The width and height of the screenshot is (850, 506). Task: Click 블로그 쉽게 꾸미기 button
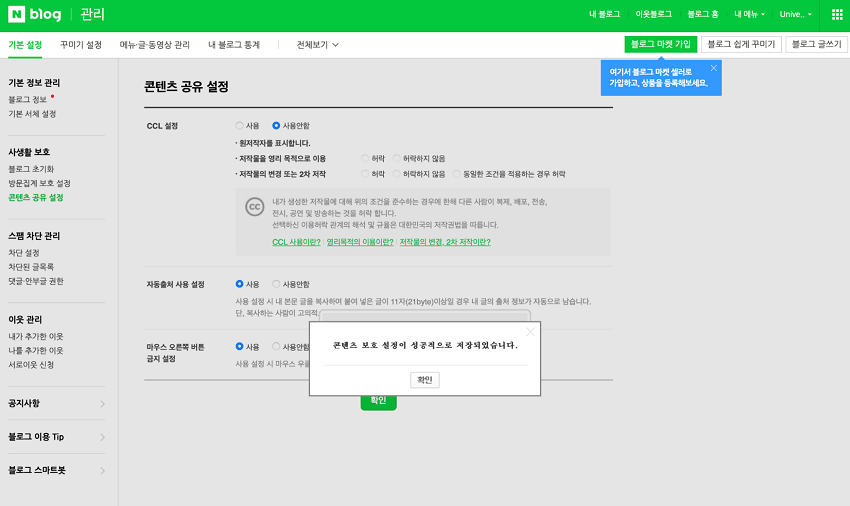coord(741,44)
